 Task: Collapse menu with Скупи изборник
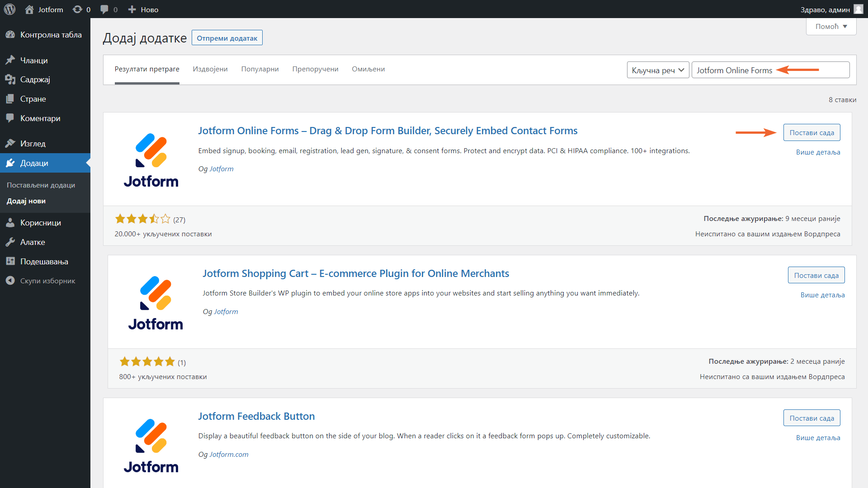(47, 281)
